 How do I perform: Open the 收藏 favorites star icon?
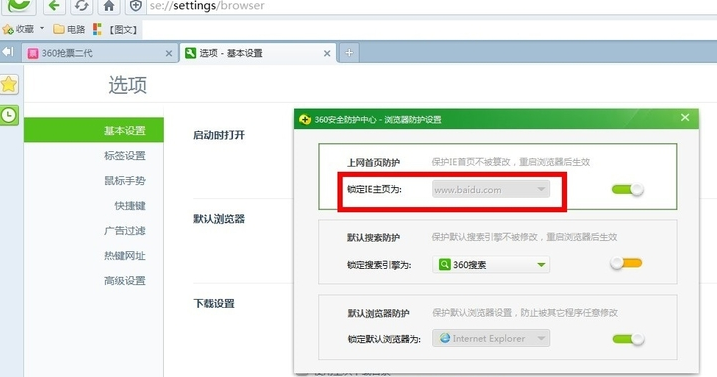coord(7,30)
